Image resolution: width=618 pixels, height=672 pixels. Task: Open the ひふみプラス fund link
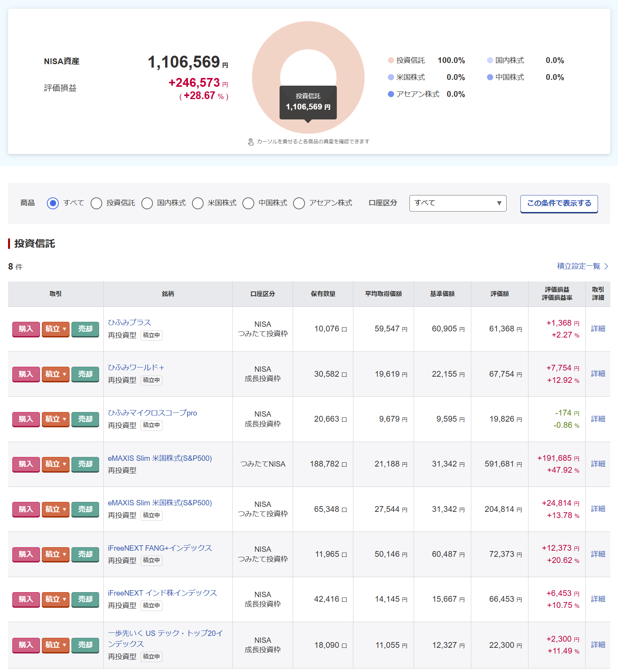click(x=129, y=323)
